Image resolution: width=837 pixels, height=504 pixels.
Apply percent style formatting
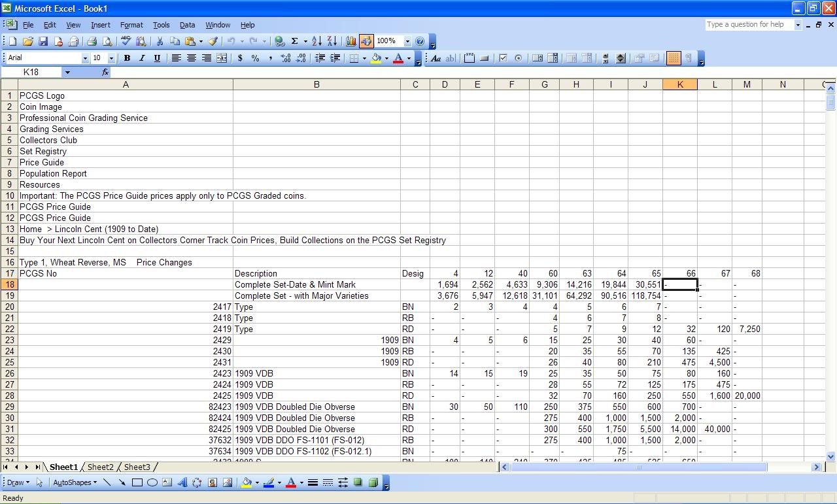tap(255, 58)
